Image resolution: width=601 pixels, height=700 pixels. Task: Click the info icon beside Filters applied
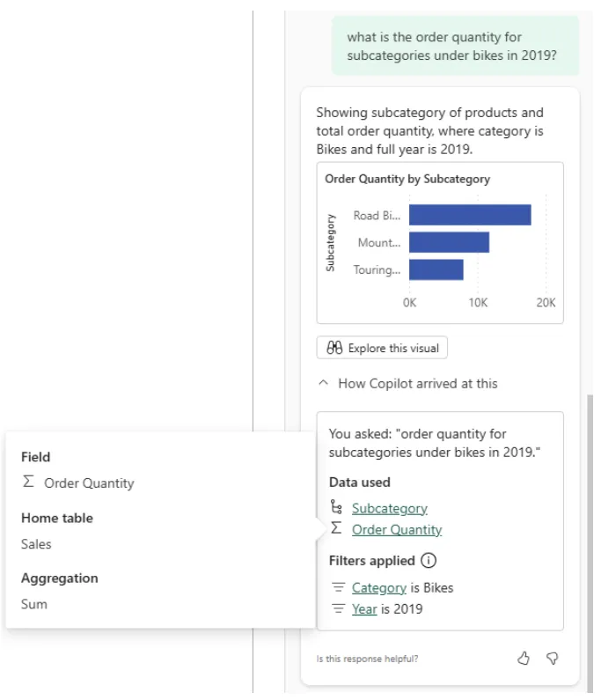(x=429, y=561)
